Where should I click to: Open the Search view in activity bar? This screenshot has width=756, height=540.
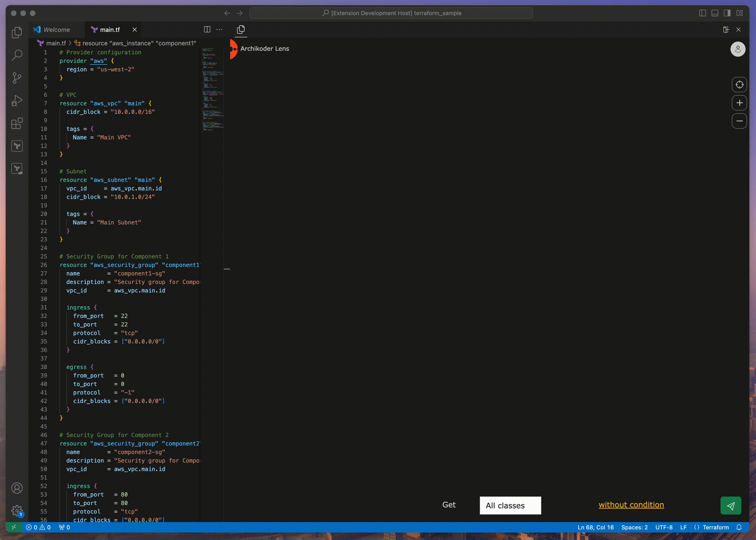pyautogui.click(x=17, y=55)
